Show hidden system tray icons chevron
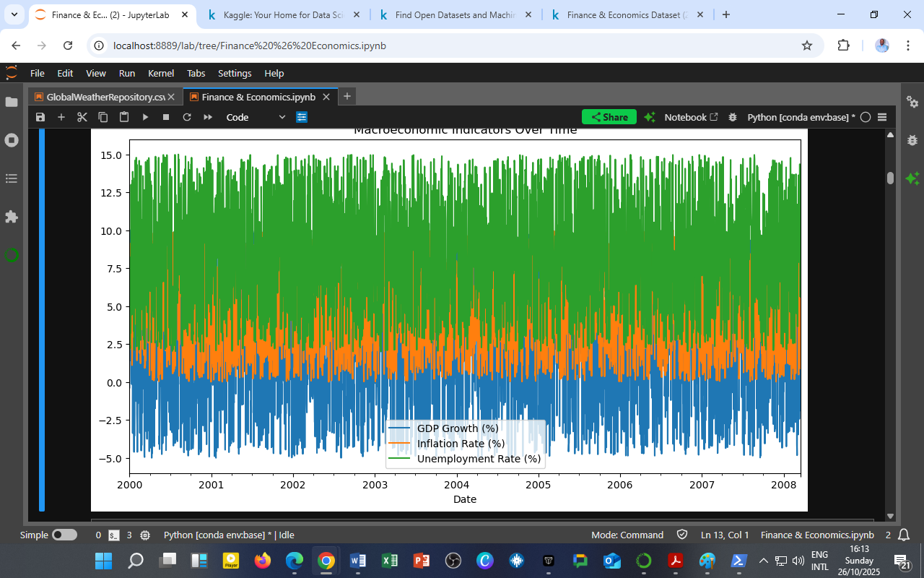This screenshot has height=578, width=924. (763, 561)
